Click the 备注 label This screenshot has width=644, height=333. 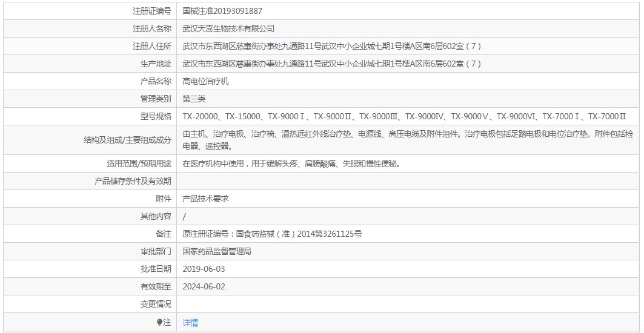(x=164, y=234)
